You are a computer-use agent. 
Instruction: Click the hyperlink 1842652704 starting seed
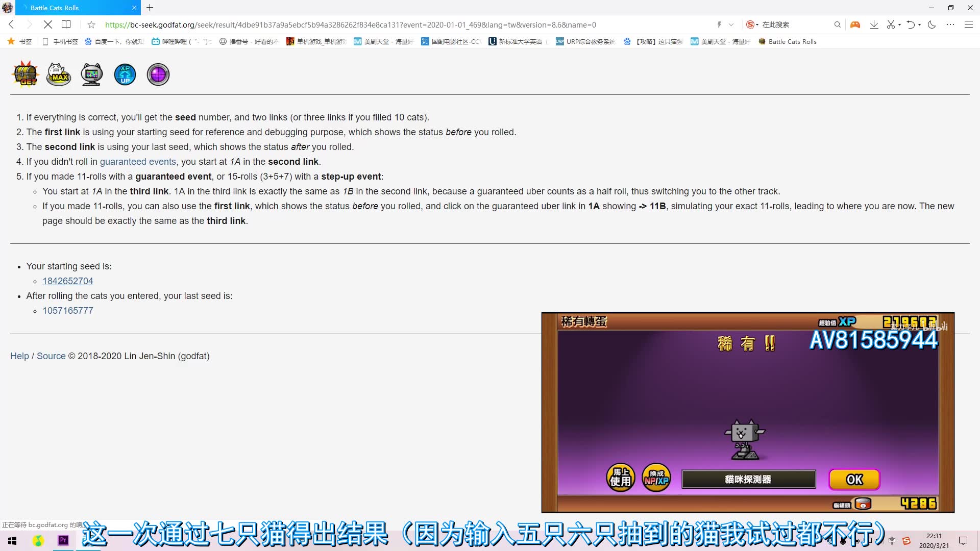click(x=68, y=281)
